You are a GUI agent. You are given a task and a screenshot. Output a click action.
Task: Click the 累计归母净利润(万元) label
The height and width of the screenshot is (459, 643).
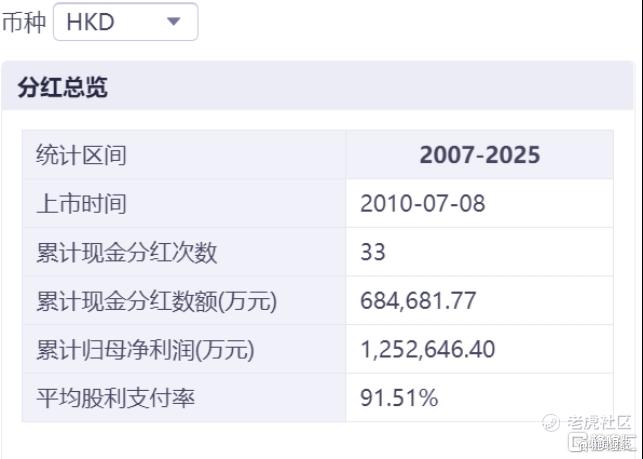point(145,350)
